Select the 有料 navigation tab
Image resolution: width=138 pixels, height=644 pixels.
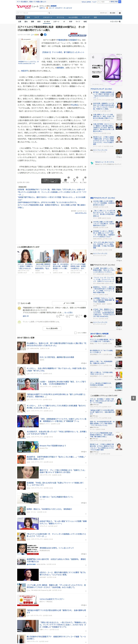pyautogui.click(x=95, y=17)
